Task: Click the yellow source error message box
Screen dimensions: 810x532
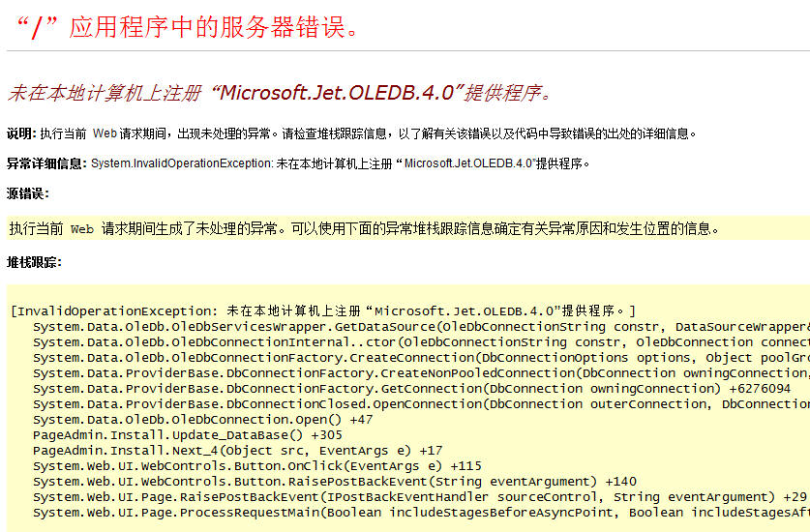Action: click(x=364, y=229)
